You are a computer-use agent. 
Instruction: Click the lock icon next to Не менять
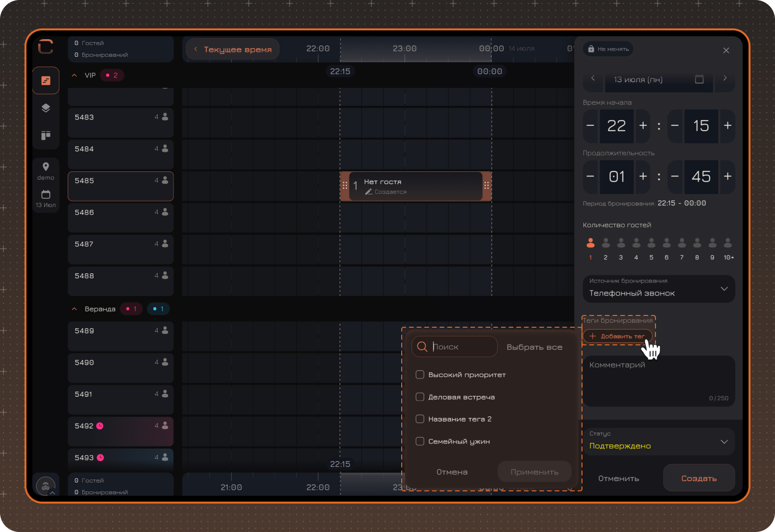[591, 49]
